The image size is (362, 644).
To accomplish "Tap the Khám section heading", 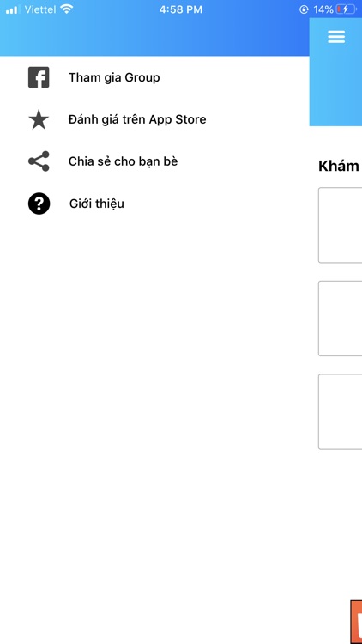I will click(x=339, y=167).
